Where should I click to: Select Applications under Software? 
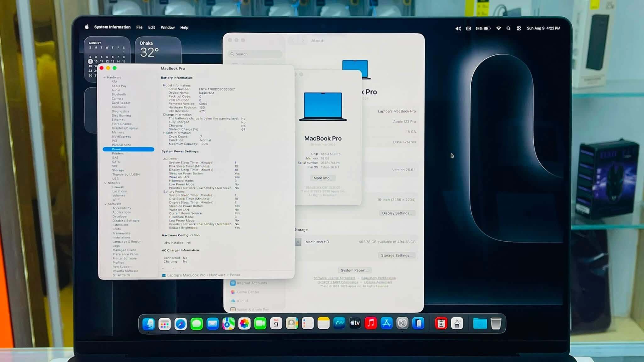click(x=121, y=212)
